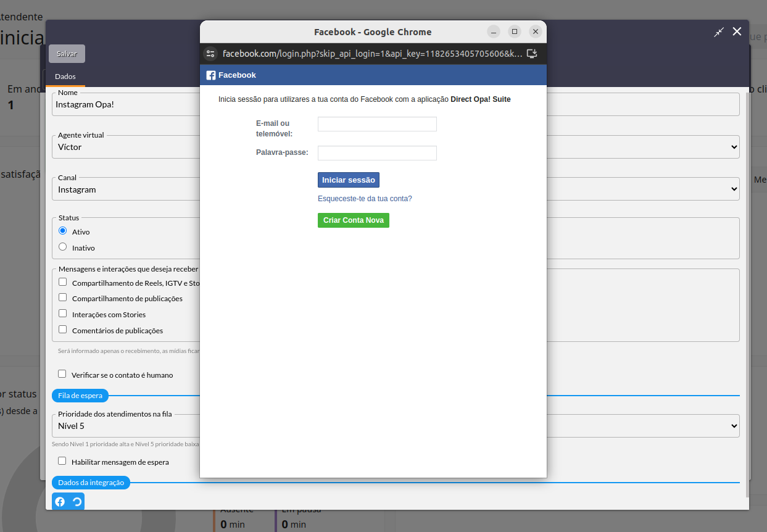
Task: Check the Interações com Stories checkbox
Action: (62, 314)
